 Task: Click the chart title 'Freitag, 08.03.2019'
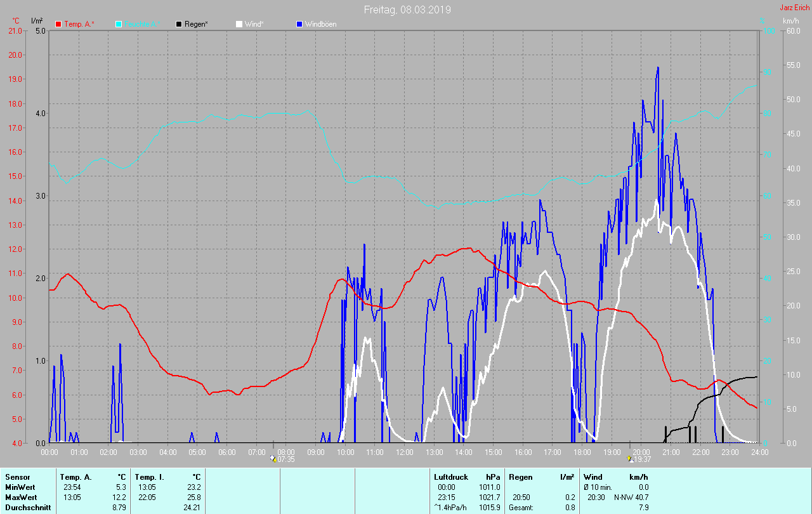(408, 10)
